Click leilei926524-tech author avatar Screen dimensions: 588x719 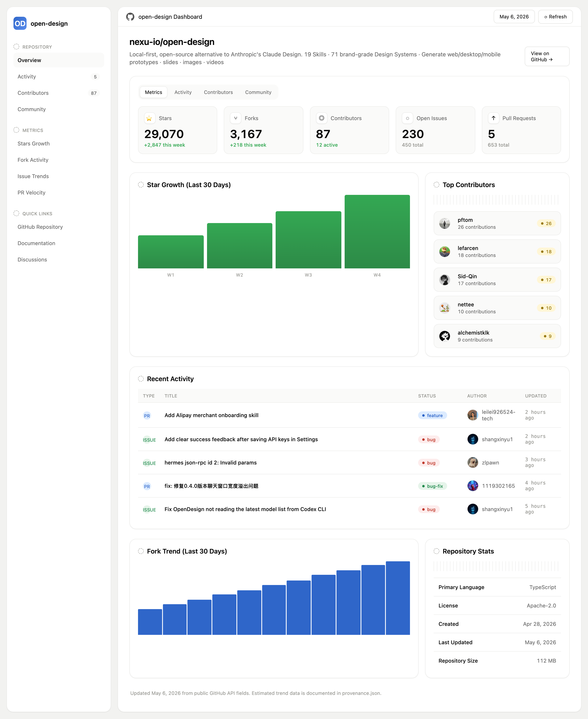pos(472,415)
